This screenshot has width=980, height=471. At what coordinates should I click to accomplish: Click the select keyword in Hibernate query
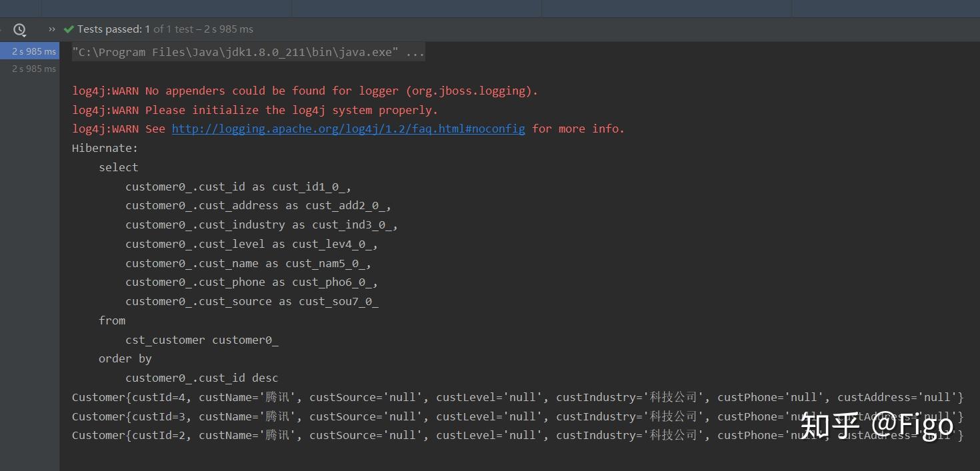pyautogui.click(x=118, y=167)
